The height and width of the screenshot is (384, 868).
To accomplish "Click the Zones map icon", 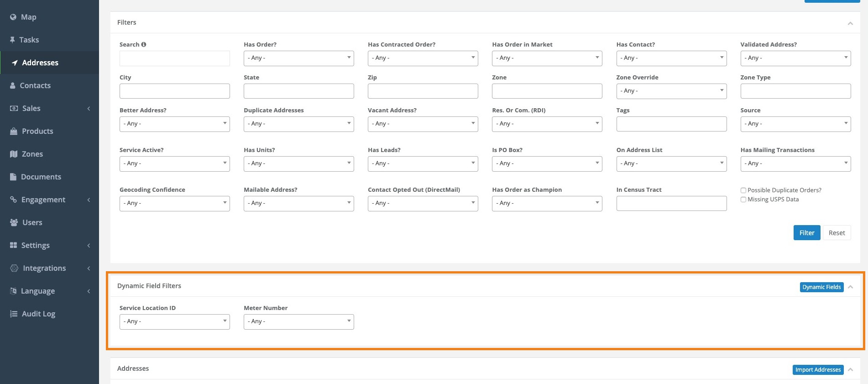I will (14, 154).
